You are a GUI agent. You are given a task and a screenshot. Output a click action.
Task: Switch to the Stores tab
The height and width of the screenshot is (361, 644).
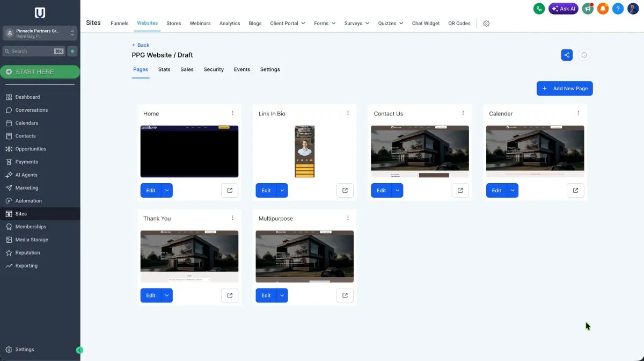click(174, 24)
